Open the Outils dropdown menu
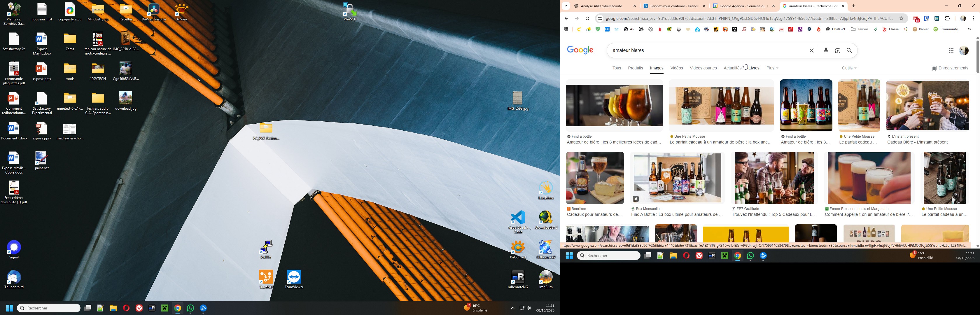The width and height of the screenshot is (980, 315). (x=849, y=68)
